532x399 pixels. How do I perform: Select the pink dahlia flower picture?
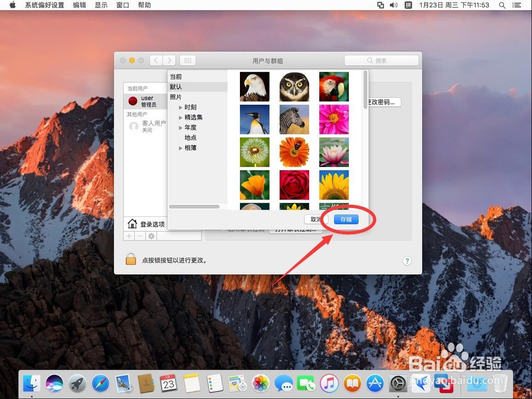click(334, 119)
